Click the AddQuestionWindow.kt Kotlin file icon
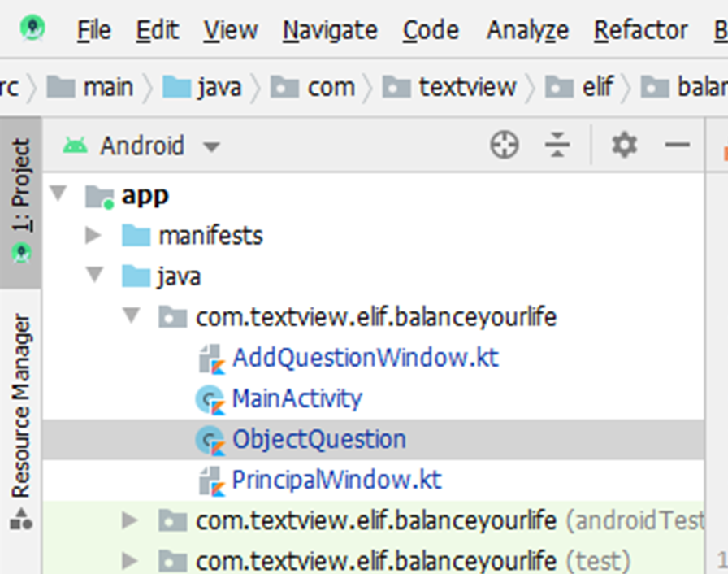728x574 pixels. pyautogui.click(x=212, y=359)
